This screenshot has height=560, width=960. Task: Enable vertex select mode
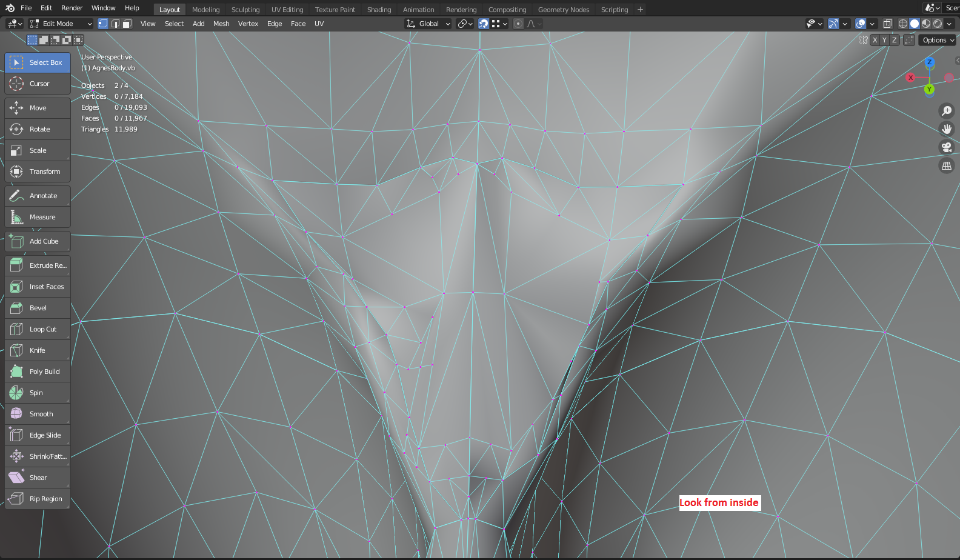[103, 24]
